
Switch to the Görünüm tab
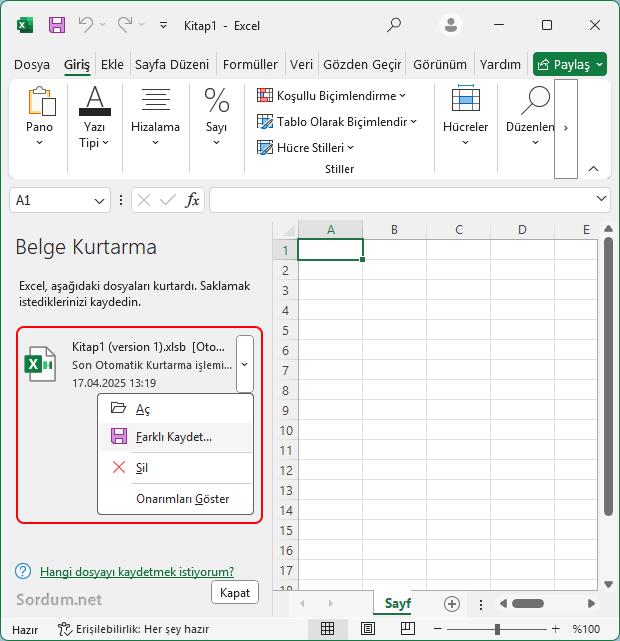440,64
